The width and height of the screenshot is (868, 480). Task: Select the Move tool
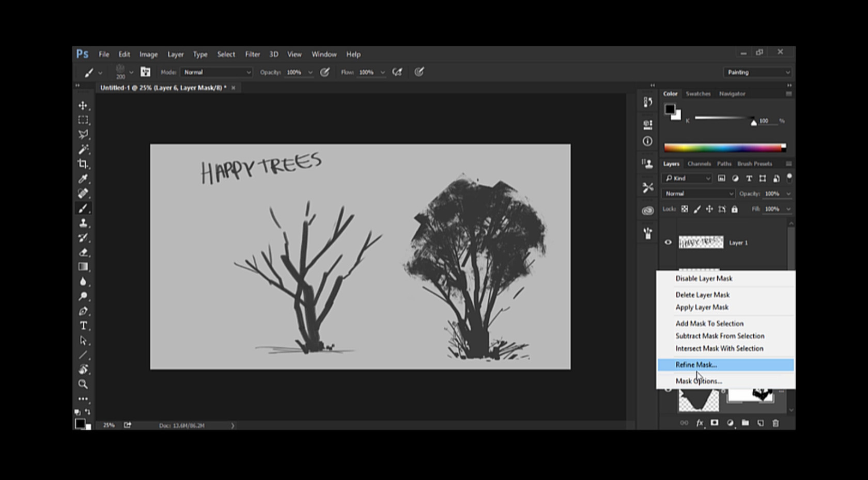[x=83, y=106]
